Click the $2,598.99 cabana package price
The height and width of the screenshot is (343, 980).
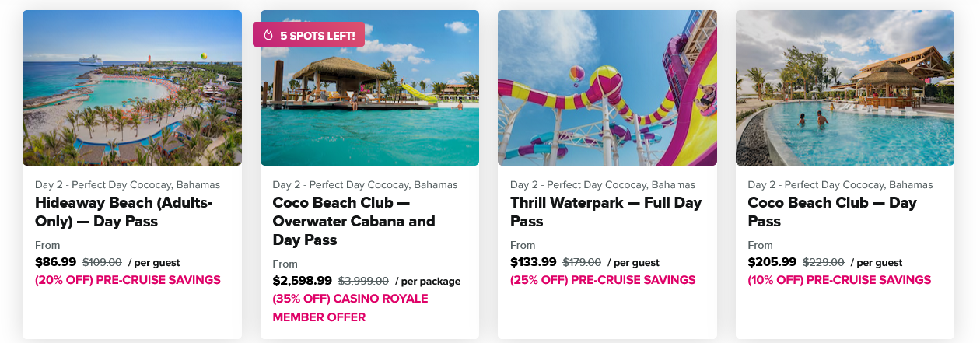click(303, 281)
